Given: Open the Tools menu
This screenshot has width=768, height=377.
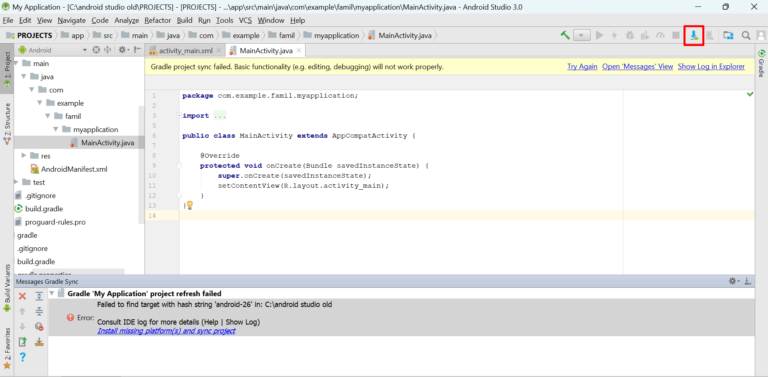Looking at the screenshot, I should 225,21.
